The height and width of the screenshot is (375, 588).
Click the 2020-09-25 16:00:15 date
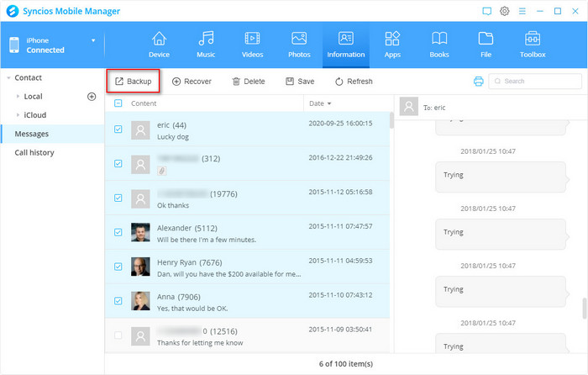coord(340,123)
